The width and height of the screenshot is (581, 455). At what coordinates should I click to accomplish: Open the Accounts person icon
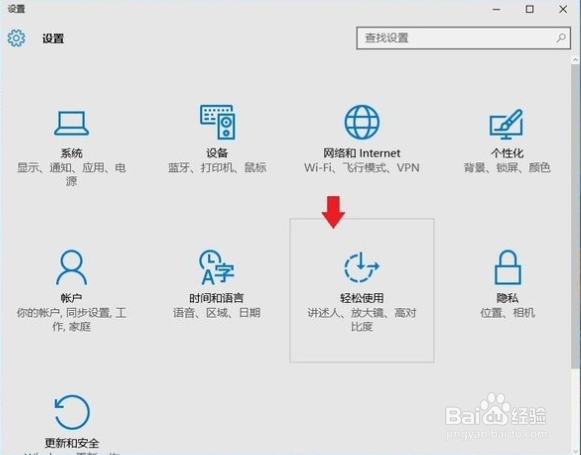[x=72, y=267]
